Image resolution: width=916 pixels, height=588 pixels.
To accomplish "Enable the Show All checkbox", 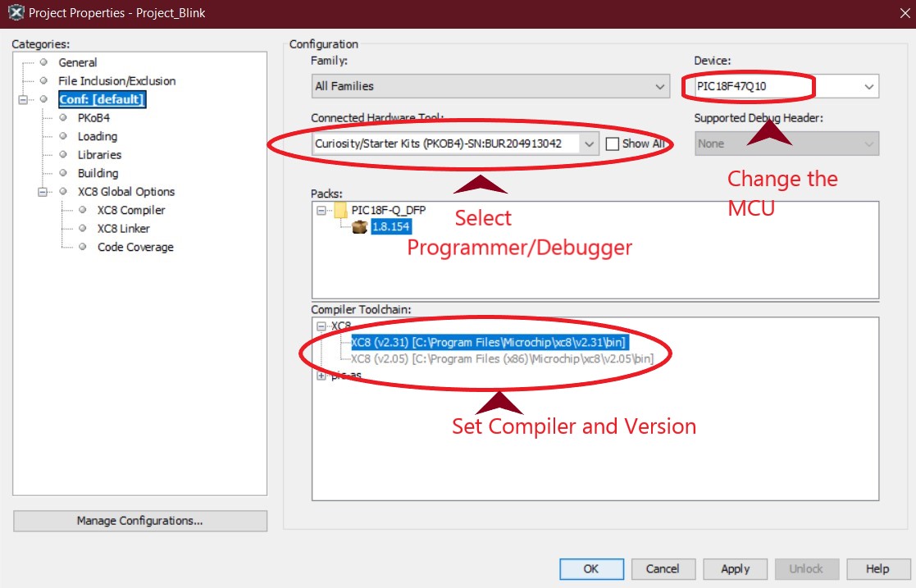I will coord(612,144).
